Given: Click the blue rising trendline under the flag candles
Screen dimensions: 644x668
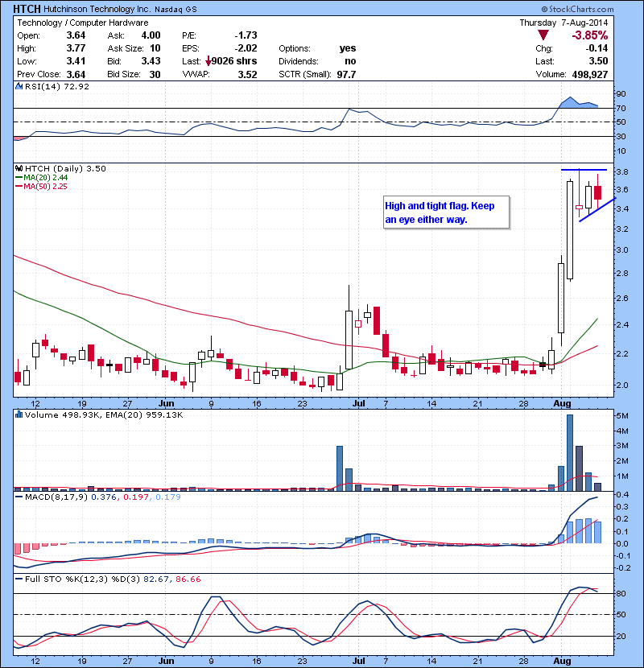Looking at the screenshot, I should tap(597, 209).
